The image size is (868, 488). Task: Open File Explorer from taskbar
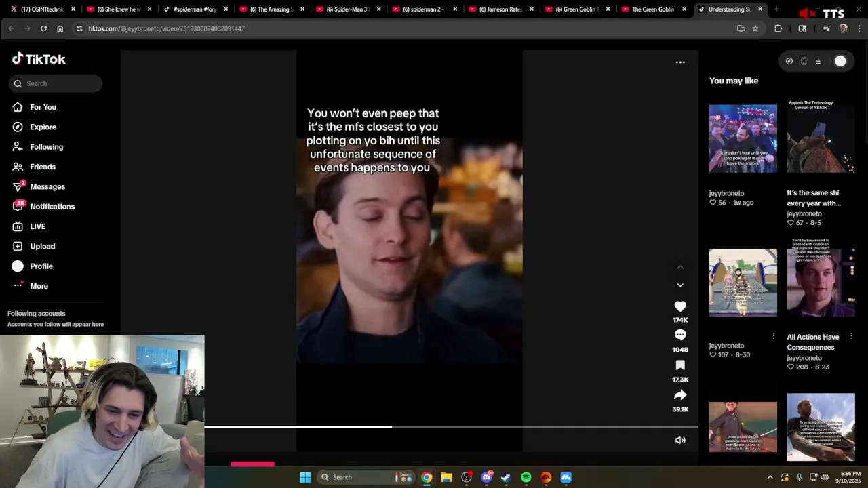click(446, 477)
